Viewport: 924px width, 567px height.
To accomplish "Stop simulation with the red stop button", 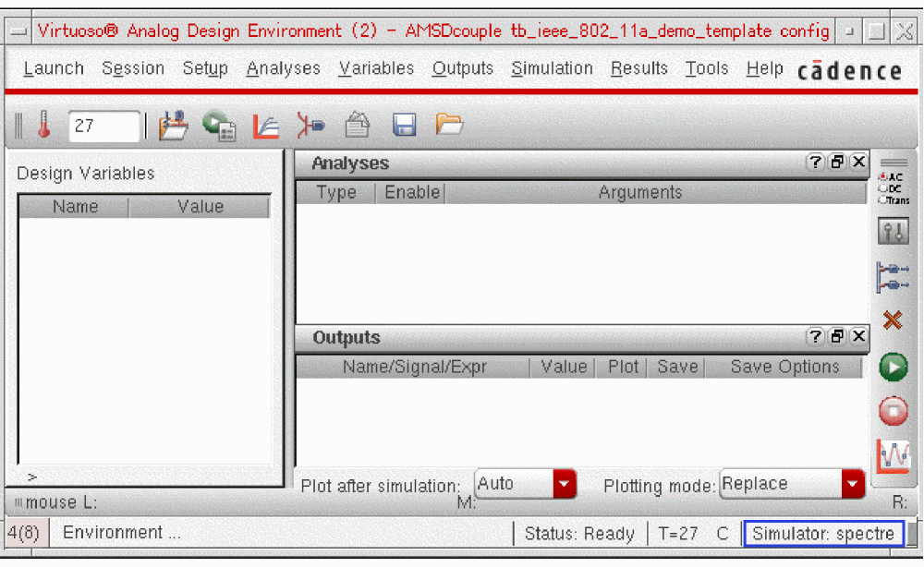I will click(894, 410).
